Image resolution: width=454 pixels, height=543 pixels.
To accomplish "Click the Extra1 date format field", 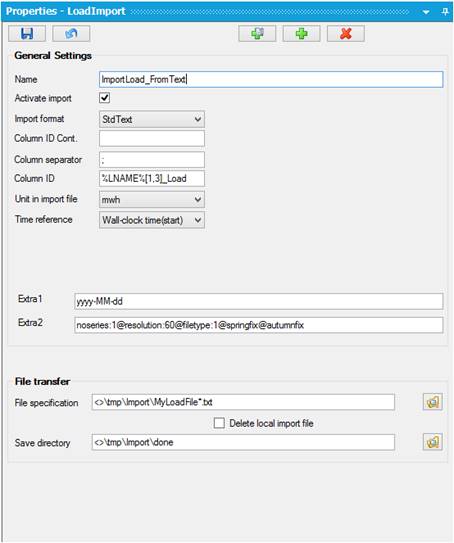I will tap(258, 301).
